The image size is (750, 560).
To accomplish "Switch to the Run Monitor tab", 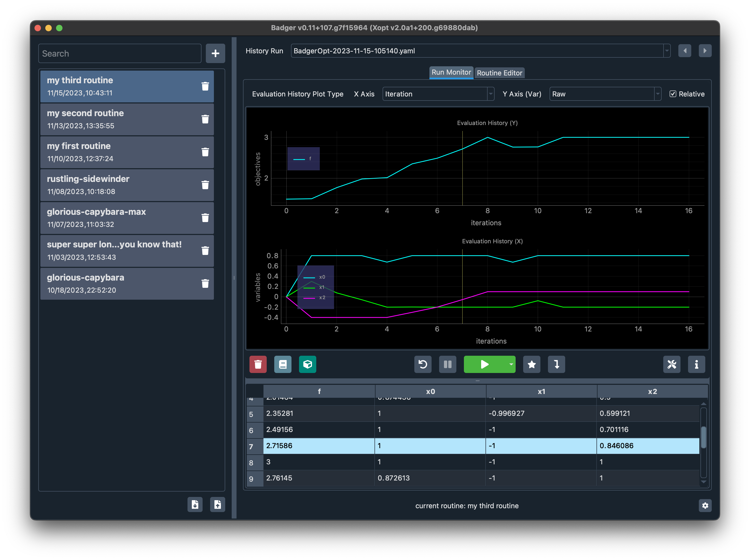I will point(451,72).
